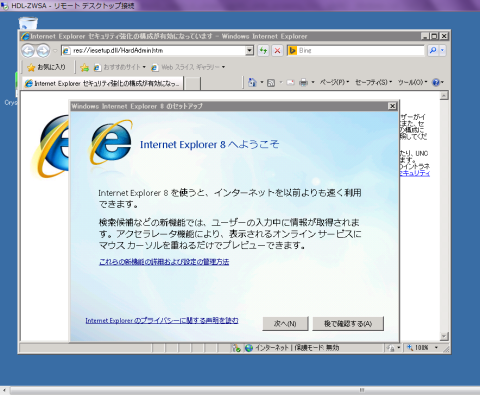Open the Safety (セーフティ) menu
Image resolution: width=480 pixels, height=395 pixels.
pos(373,82)
